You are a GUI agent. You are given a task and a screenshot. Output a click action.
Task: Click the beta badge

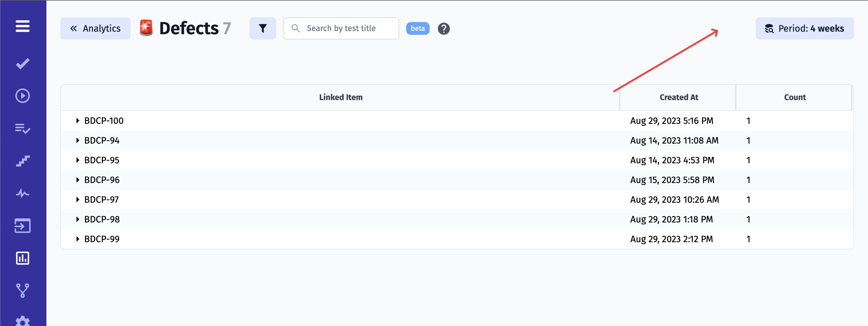(x=417, y=28)
